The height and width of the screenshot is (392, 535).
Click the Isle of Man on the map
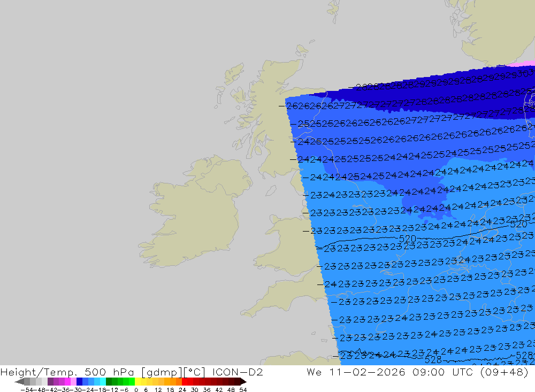[x=271, y=190]
